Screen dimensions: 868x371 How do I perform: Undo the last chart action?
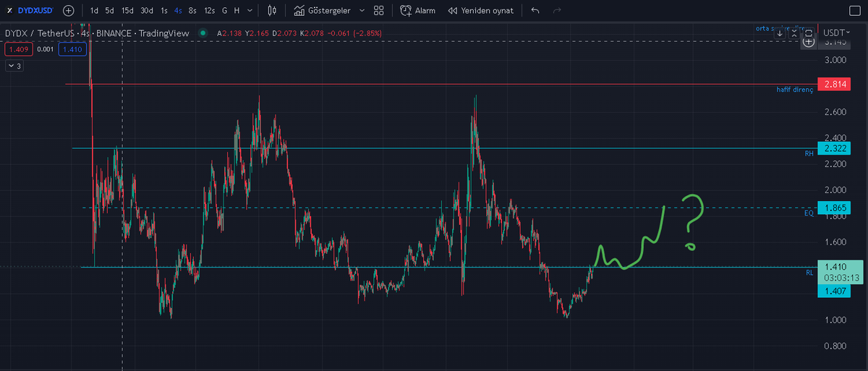coord(535,11)
